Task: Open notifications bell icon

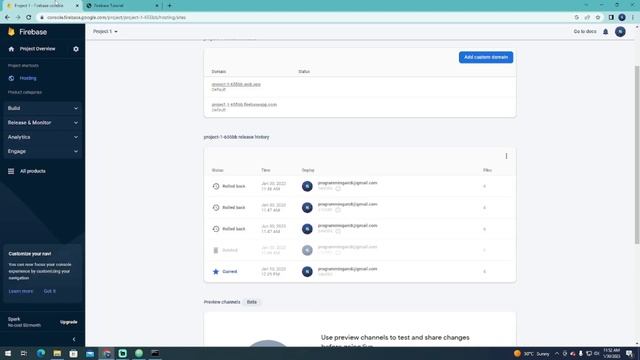Action: [x=606, y=31]
